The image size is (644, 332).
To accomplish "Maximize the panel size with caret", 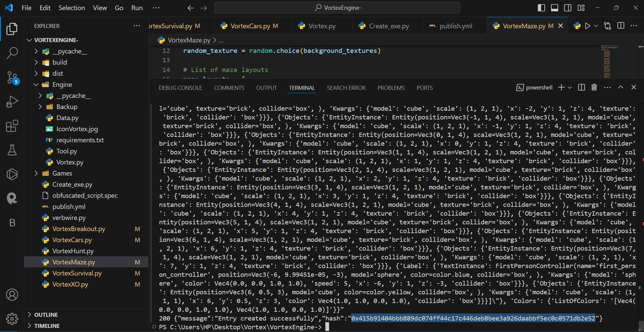I will click(621, 88).
